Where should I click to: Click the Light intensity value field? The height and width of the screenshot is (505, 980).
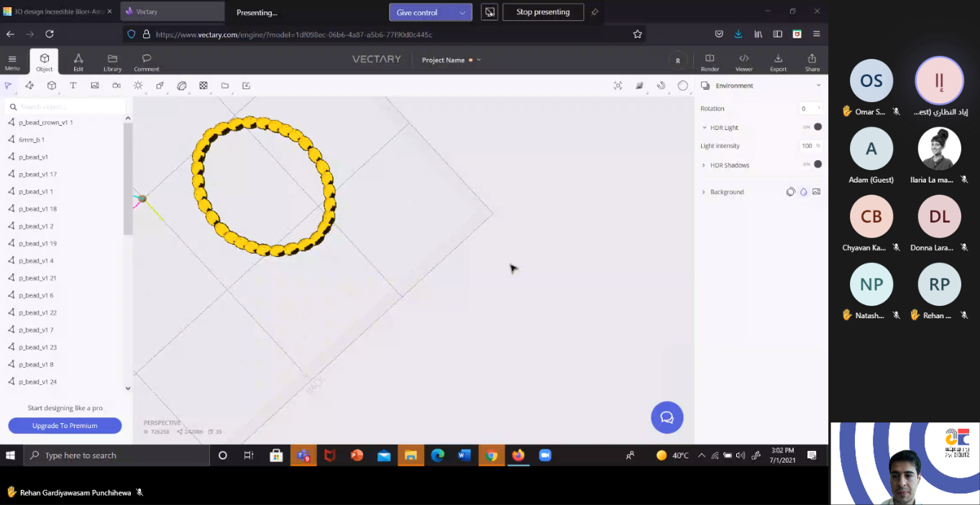coord(811,146)
